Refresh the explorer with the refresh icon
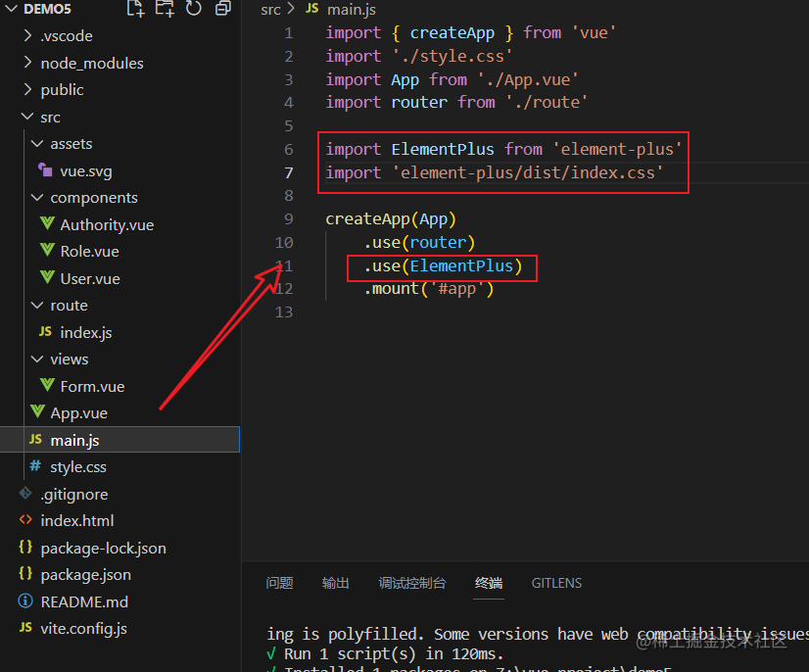Viewport: 809px width, 672px height. click(x=194, y=8)
